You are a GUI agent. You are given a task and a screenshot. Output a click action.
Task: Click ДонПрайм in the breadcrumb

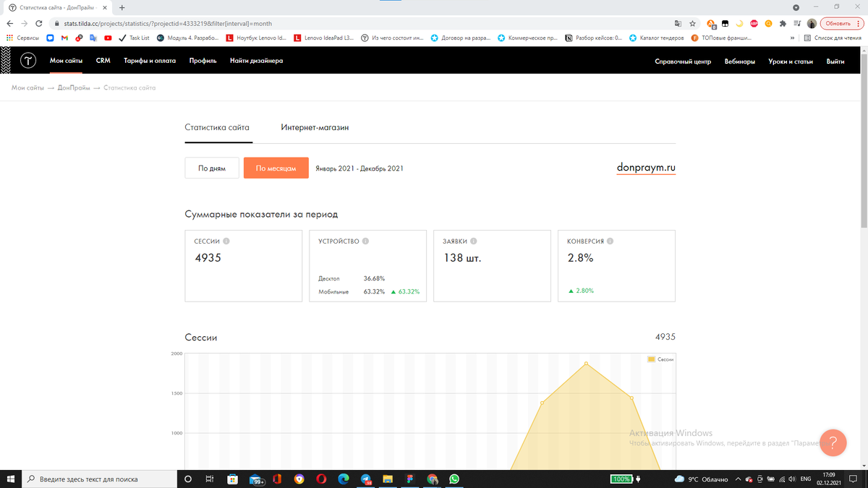pos(74,87)
